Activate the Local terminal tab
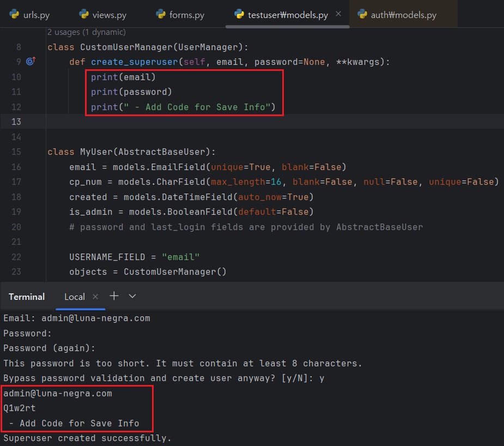504x446 pixels. [75, 297]
